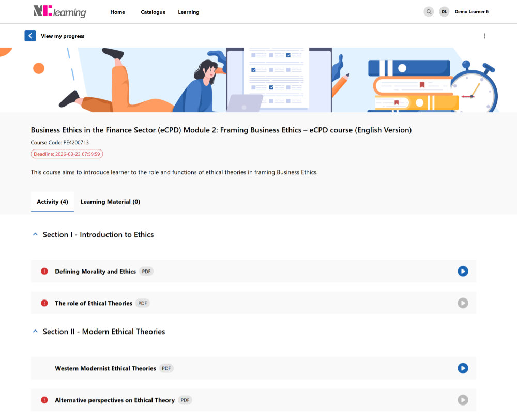Click the View my progress link
The image size is (517, 420).
tap(64, 36)
